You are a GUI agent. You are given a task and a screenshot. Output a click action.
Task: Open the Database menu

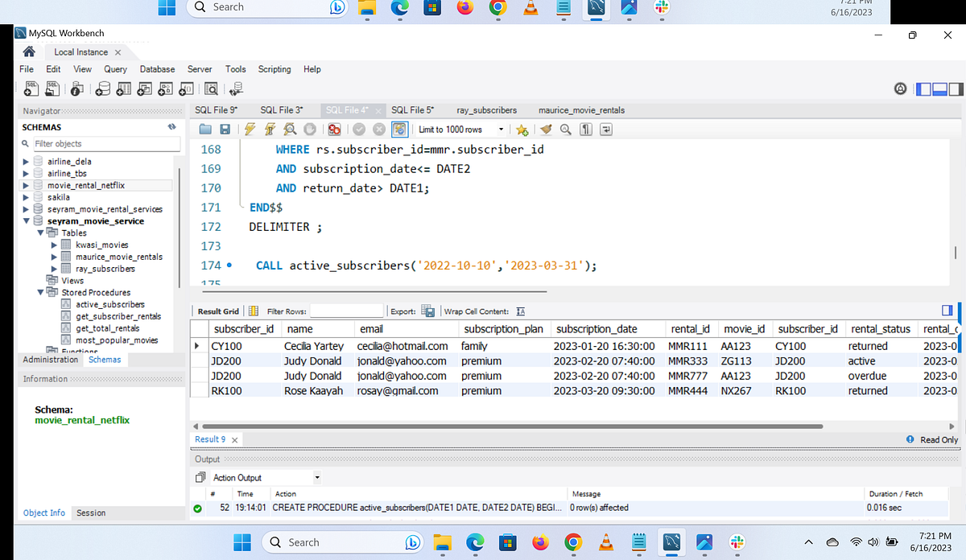pos(157,69)
